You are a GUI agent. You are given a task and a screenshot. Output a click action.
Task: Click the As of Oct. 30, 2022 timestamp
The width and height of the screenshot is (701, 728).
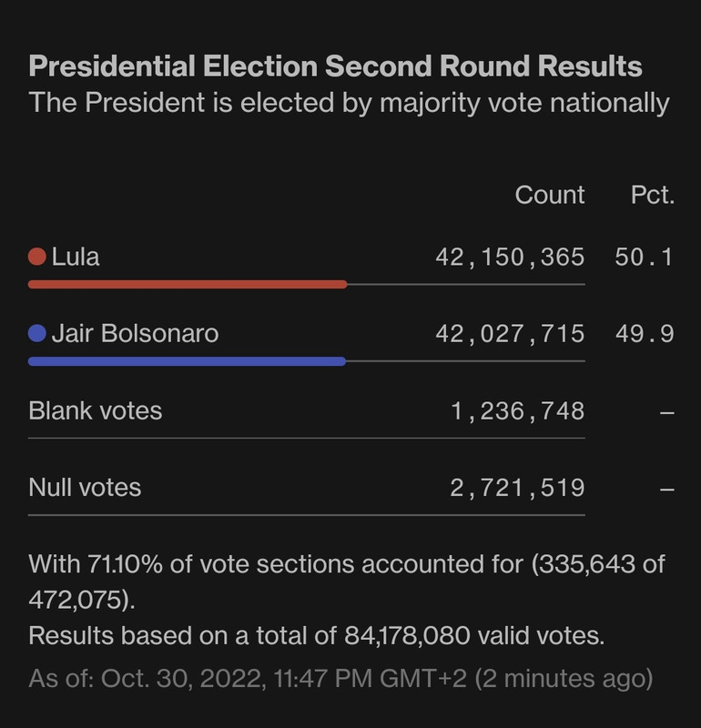[340, 678]
